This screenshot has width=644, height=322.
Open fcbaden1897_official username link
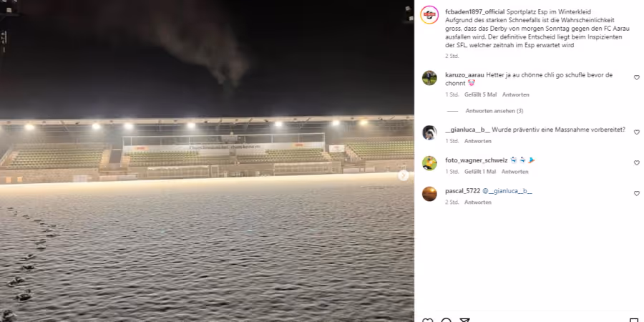click(475, 12)
